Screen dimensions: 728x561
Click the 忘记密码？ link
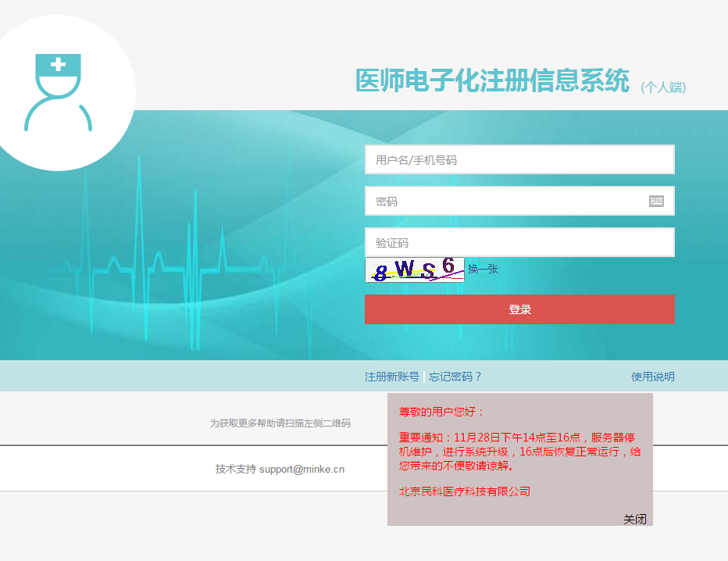click(x=455, y=377)
